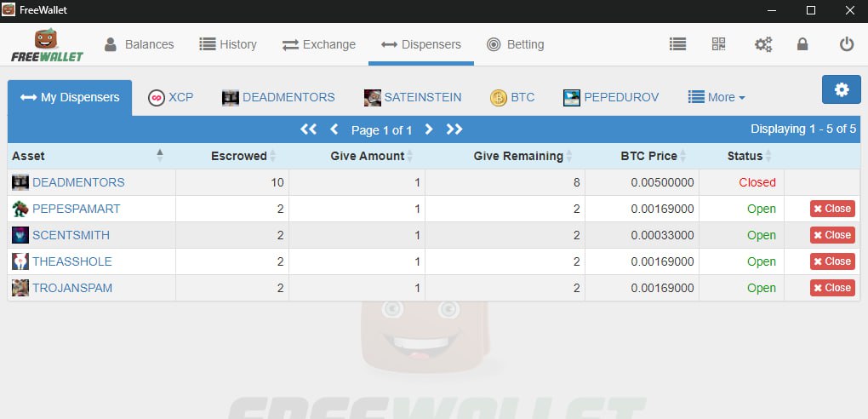Click the escrowed value 10 for DEADMENTORS
This screenshot has height=419, width=868.
[277, 182]
